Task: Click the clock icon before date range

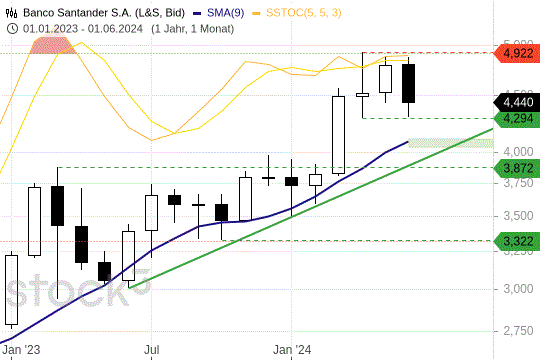Action: coord(12,29)
